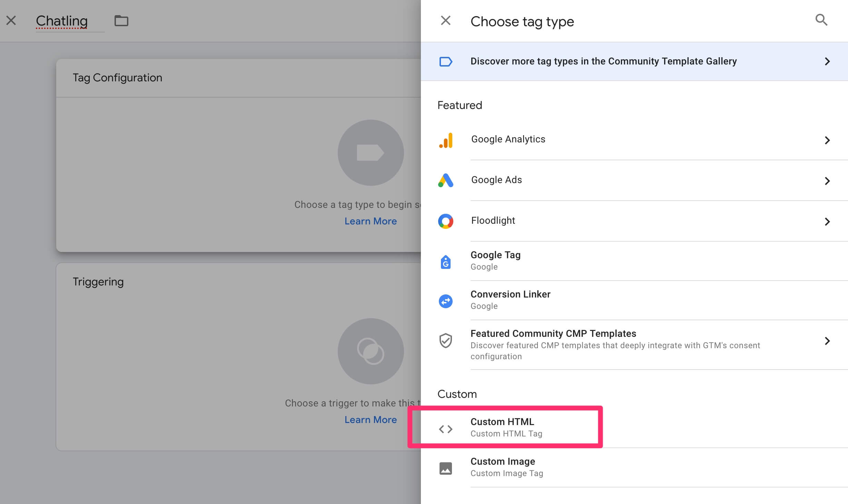Select Google Ads tag type
The image size is (848, 504).
pos(634,180)
